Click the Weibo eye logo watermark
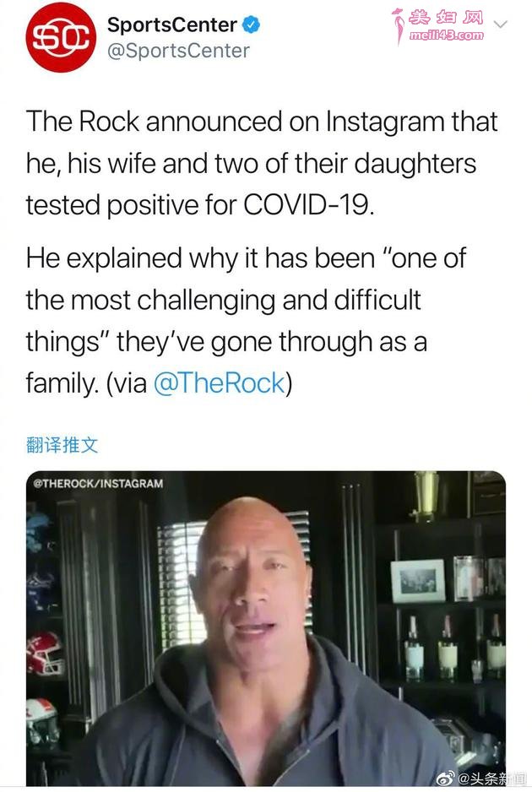The height and width of the screenshot is (792, 532). [x=445, y=778]
